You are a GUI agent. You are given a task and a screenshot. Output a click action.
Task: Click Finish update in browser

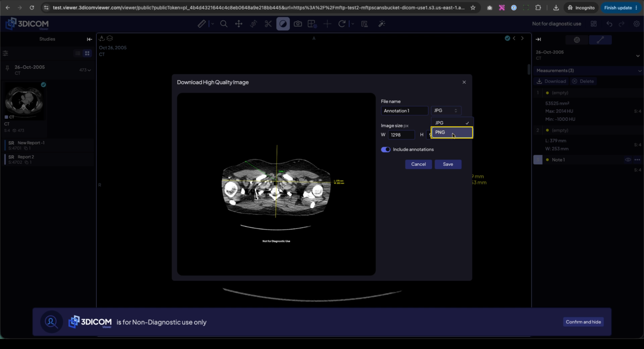[x=621, y=8]
